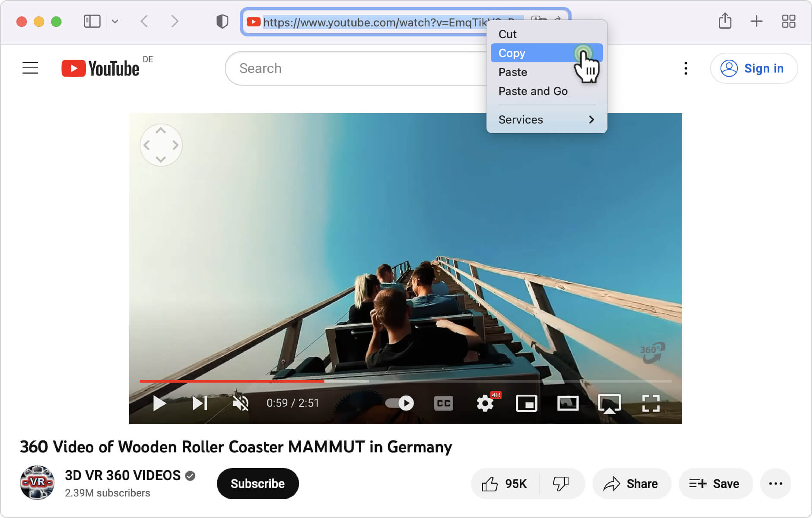
Task: Open miniplayer from the player controls
Action: coord(526,403)
